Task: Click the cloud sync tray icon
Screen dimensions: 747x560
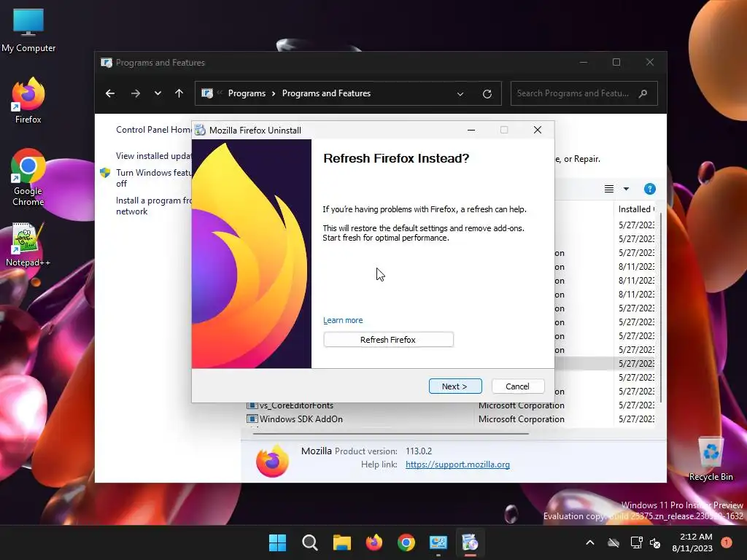Action: tap(614, 542)
